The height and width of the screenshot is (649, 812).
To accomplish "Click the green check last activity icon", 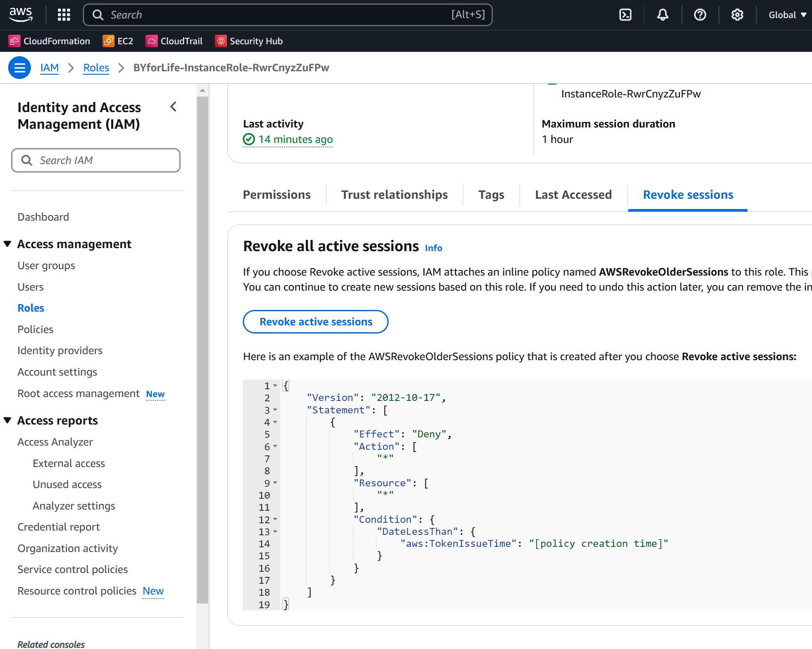I will pos(249,140).
